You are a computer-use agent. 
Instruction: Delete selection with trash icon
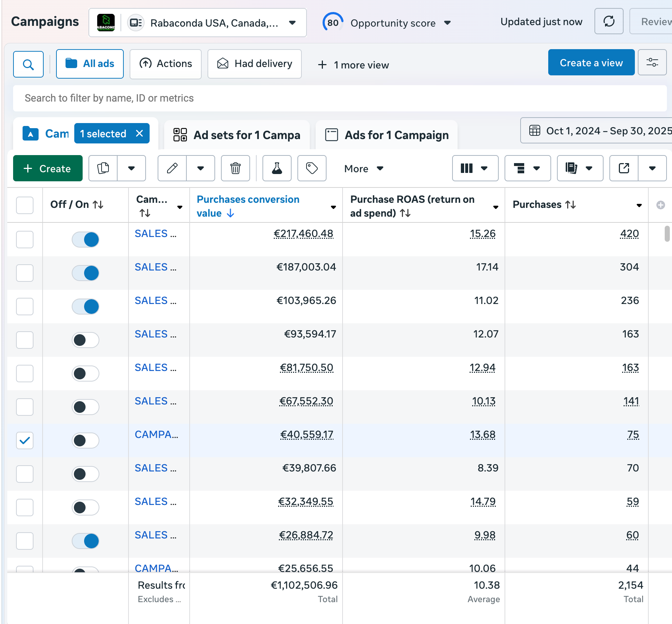(236, 168)
